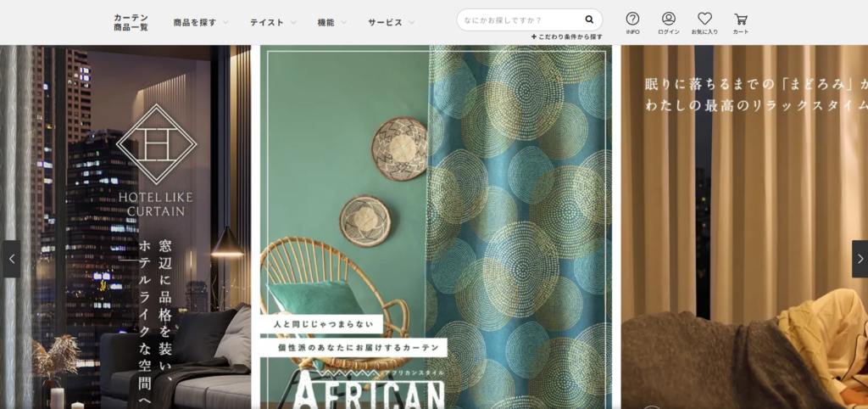Go to previous slide with left arrow
Screen dimensions: 868x409
pyautogui.click(x=11, y=259)
